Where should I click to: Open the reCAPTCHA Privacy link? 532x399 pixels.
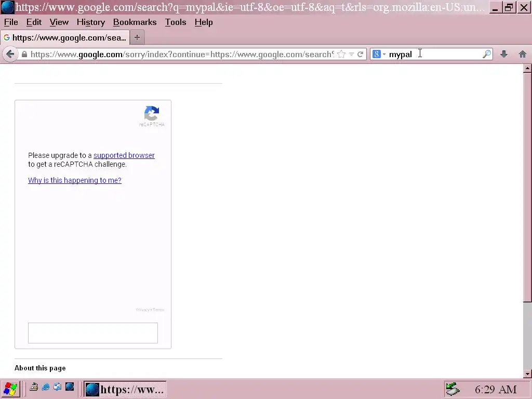(142, 310)
